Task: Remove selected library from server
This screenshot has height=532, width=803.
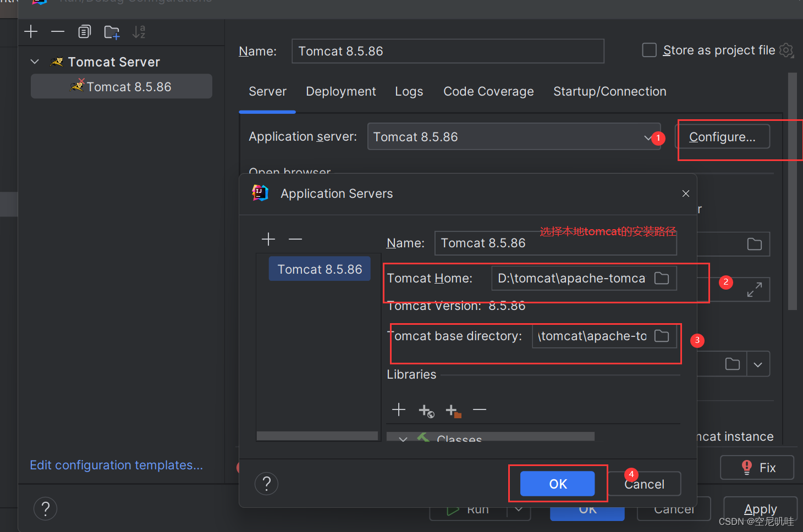Action: 479,410
